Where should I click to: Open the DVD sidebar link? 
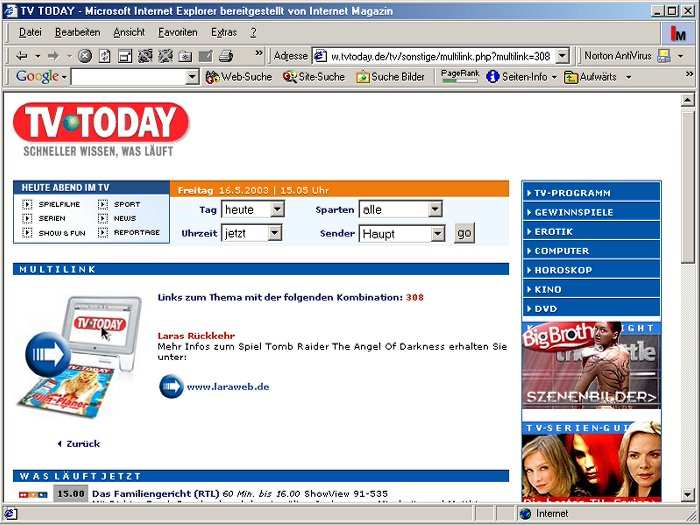591,308
